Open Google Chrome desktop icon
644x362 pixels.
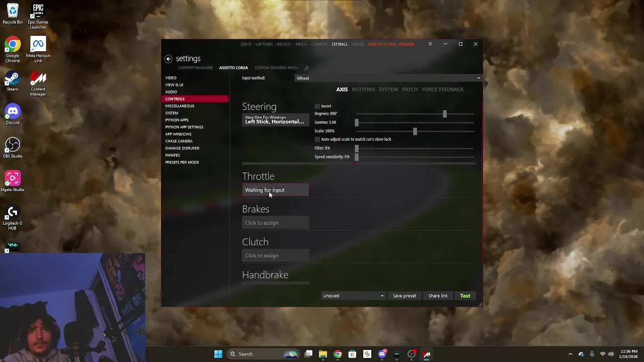[13, 50]
